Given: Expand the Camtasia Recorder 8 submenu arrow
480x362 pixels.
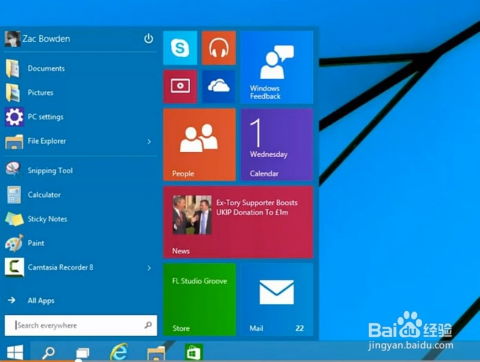Looking at the screenshot, I should point(149,268).
